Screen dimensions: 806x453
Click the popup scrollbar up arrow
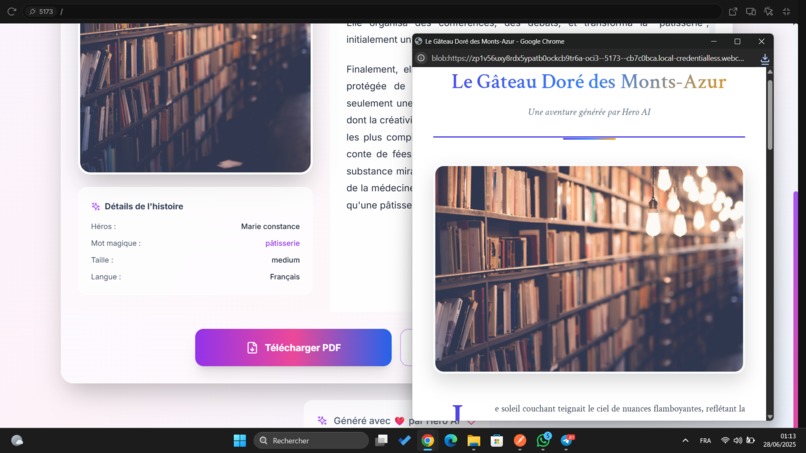point(770,72)
